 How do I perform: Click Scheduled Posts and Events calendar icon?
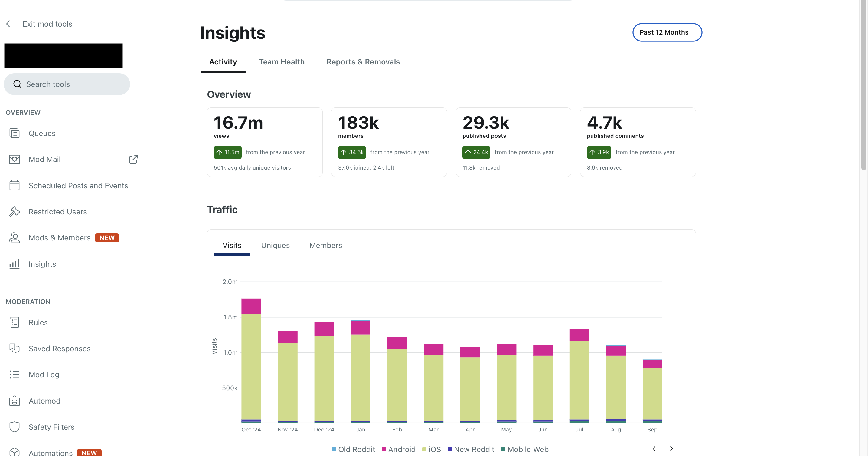pyautogui.click(x=15, y=186)
